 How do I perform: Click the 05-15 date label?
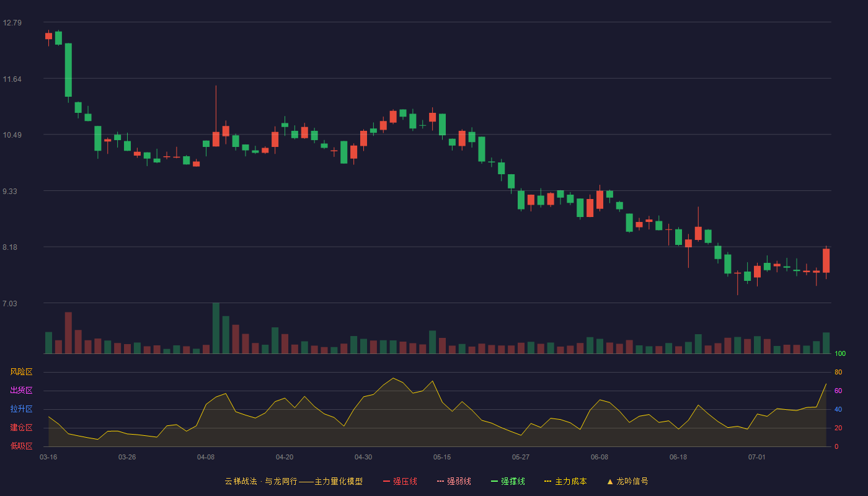coord(442,457)
